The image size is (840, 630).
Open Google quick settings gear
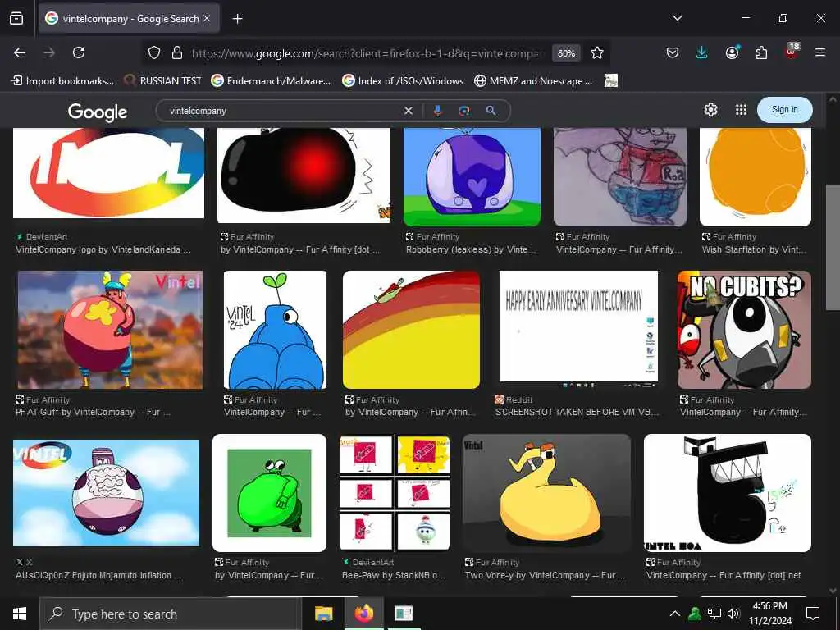tap(710, 110)
